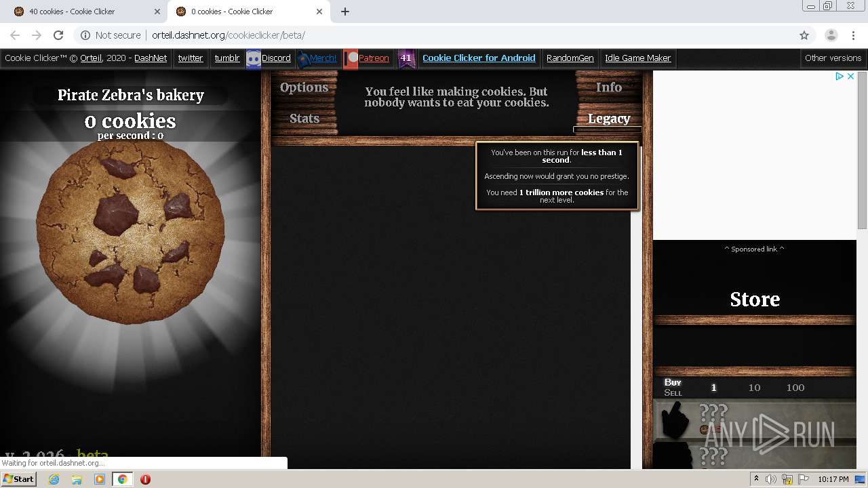
Task: Show hidden system tray icons
Action: (x=756, y=479)
